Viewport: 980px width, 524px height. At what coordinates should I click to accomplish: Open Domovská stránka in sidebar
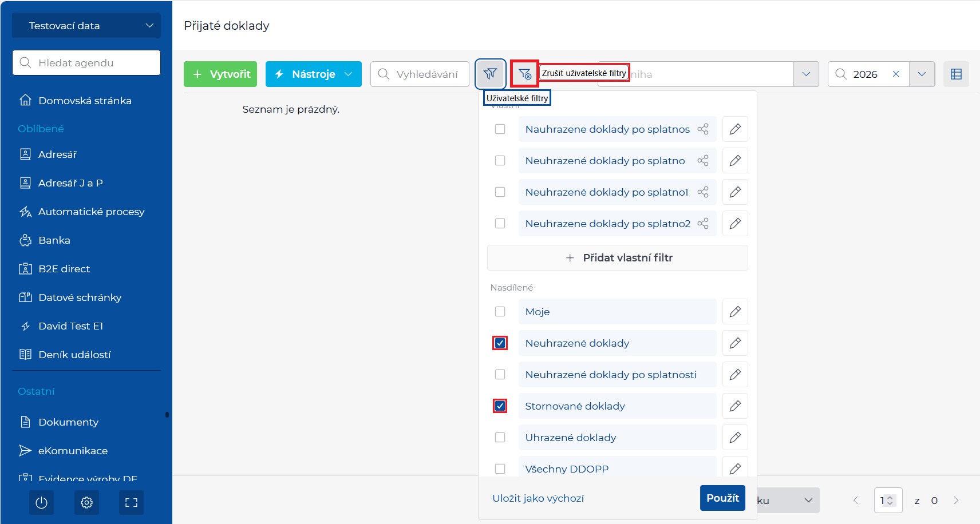(x=85, y=101)
